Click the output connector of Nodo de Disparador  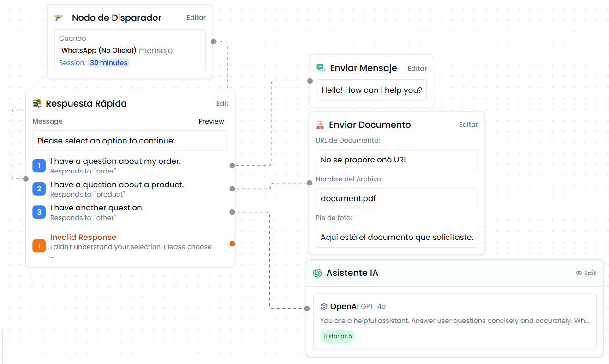pyautogui.click(x=213, y=42)
